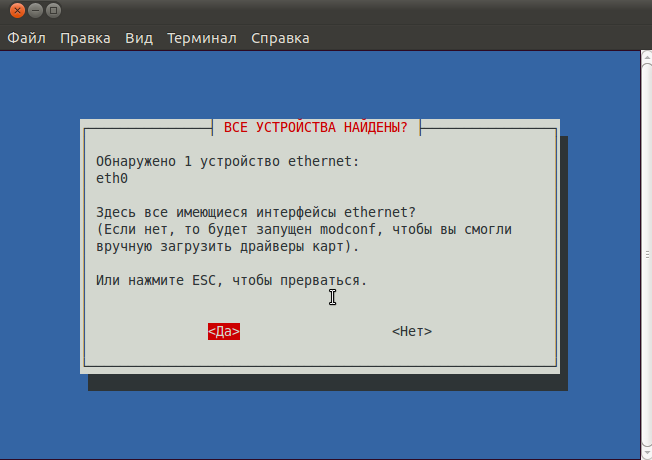Click the eth0 device name text
The image size is (652, 460).
click(x=112, y=178)
